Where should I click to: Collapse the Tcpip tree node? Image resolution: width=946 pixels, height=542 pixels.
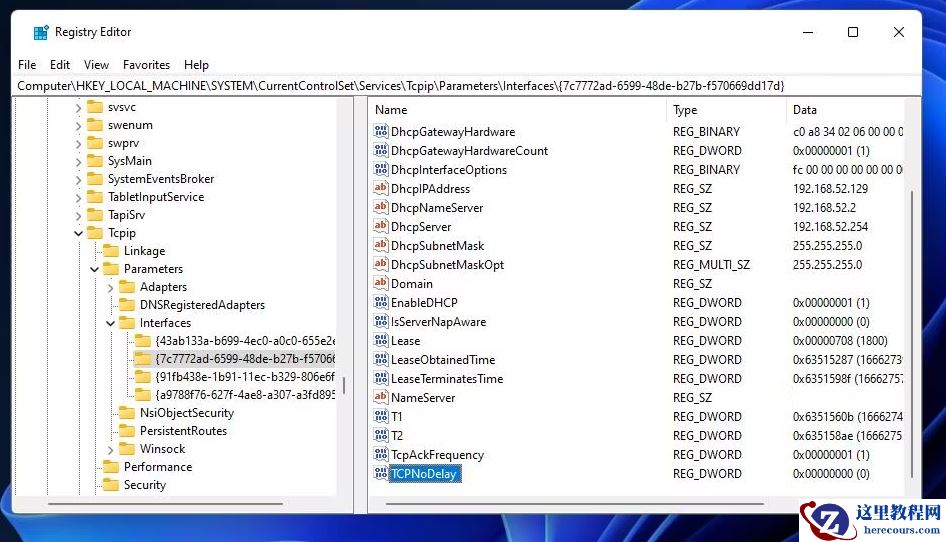coord(78,233)
